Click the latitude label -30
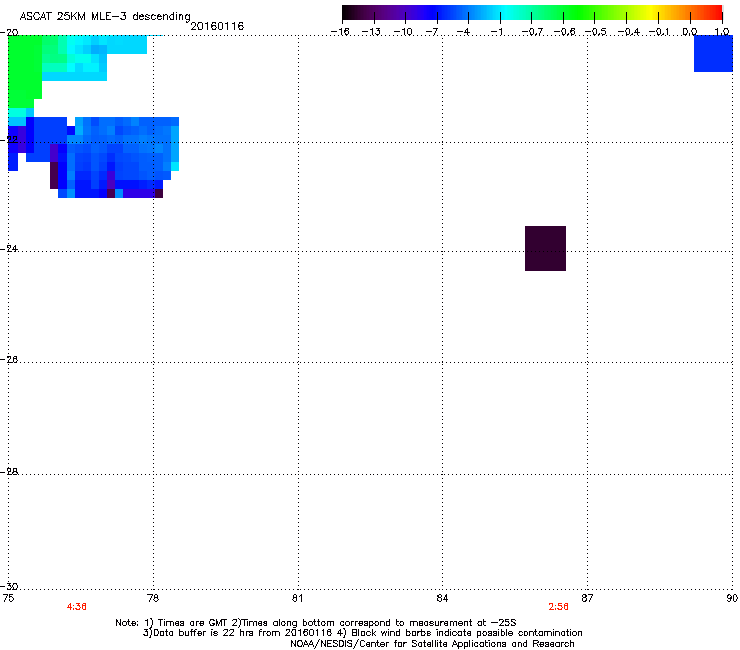 (9, 586)
